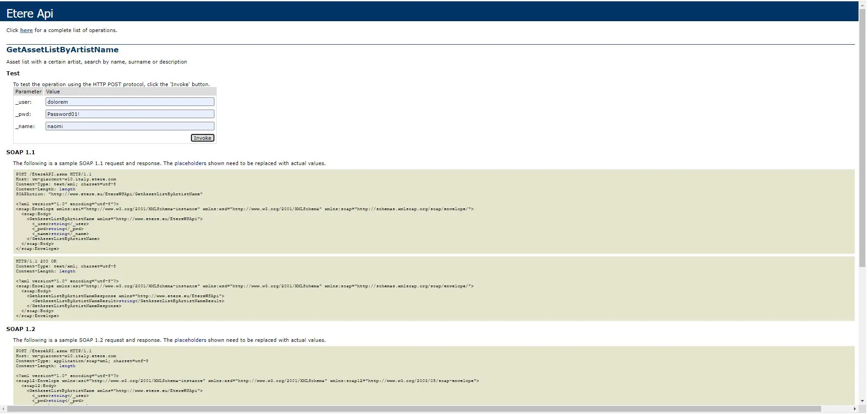Screen dimensions: 868x414
Task: Grab the vertical scrollbar thumb
Action: pos(863,135)
